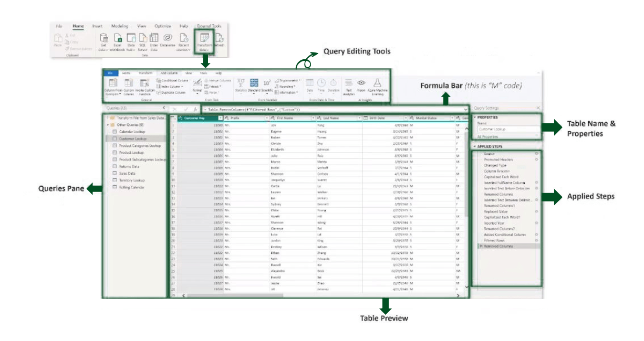
Task: Click the Conditional Column button
Action: (172, 81)
